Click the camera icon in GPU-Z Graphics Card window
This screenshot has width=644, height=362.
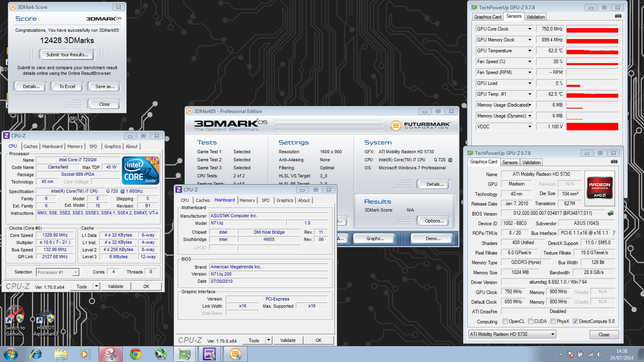pos(614,162)
